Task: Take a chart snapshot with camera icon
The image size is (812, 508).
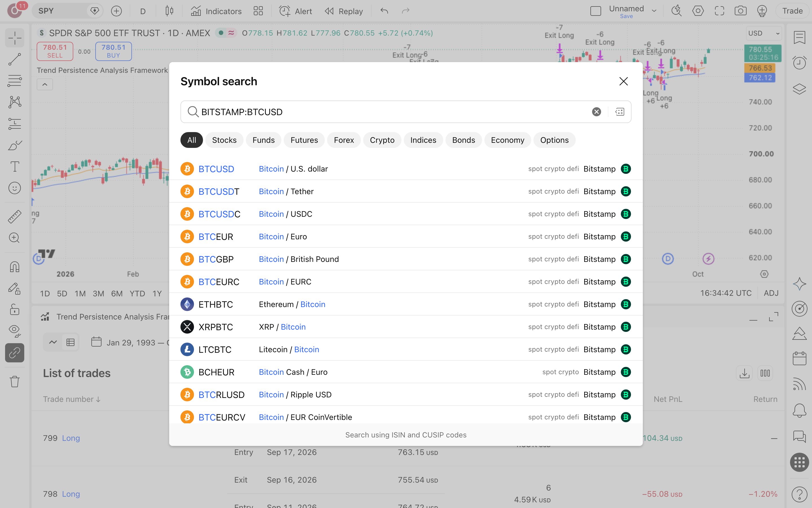Action: click(x=741, y=11)
